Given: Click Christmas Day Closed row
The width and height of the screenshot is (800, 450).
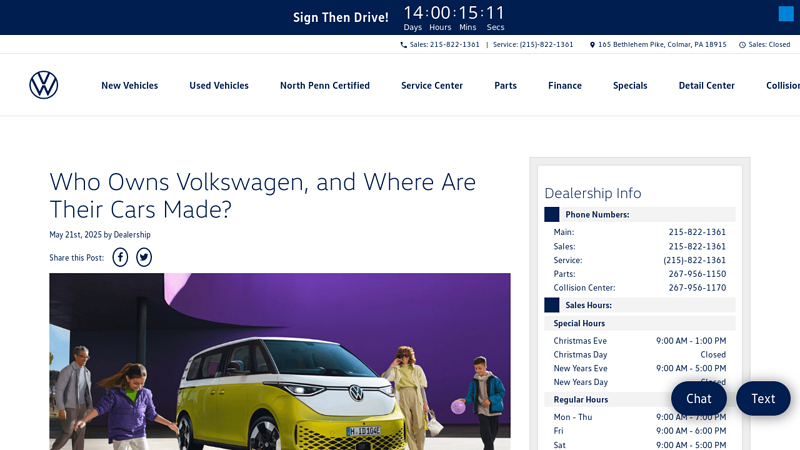Looking at the screenshot, I should pos(640,355).
